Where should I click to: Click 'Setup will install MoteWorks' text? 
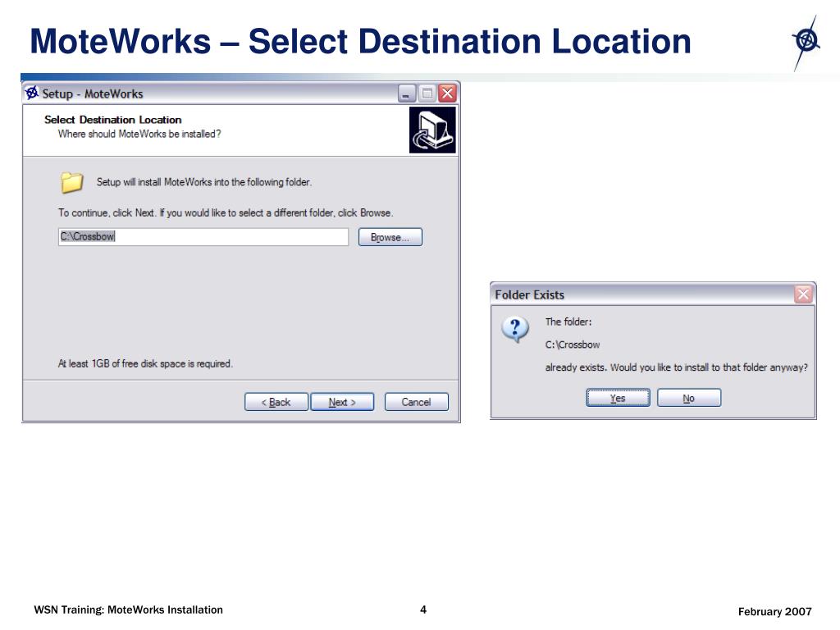[x=203, y=182]
